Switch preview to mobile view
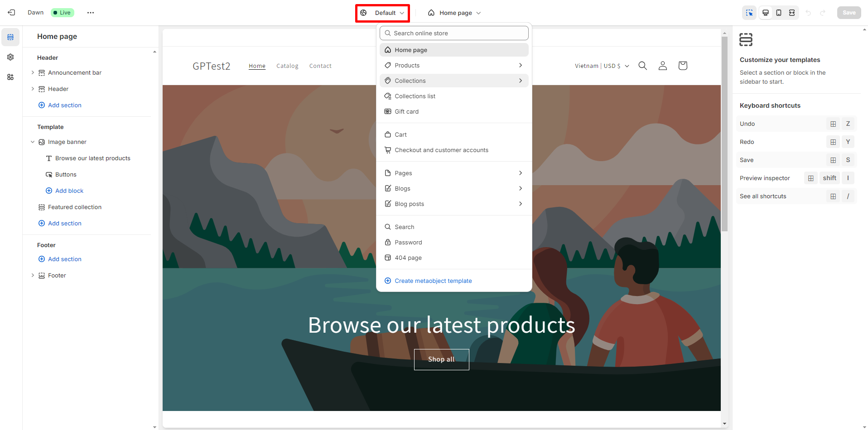Image resolution: width=868 pixels, height=430 pixels. pos(778,13)
